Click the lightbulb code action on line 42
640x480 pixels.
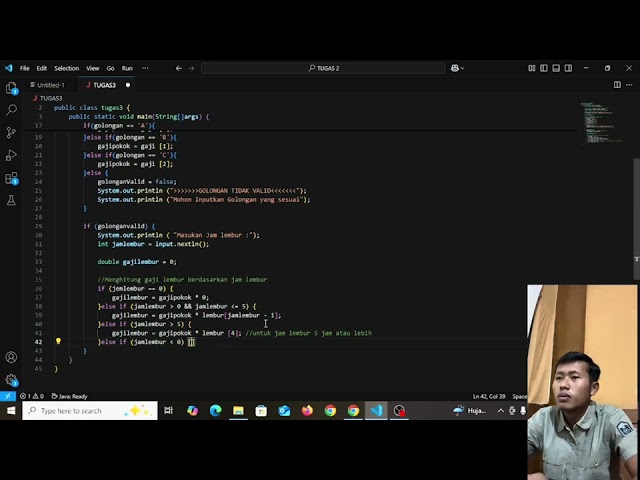pyautogui.click(x=58, y=342)
